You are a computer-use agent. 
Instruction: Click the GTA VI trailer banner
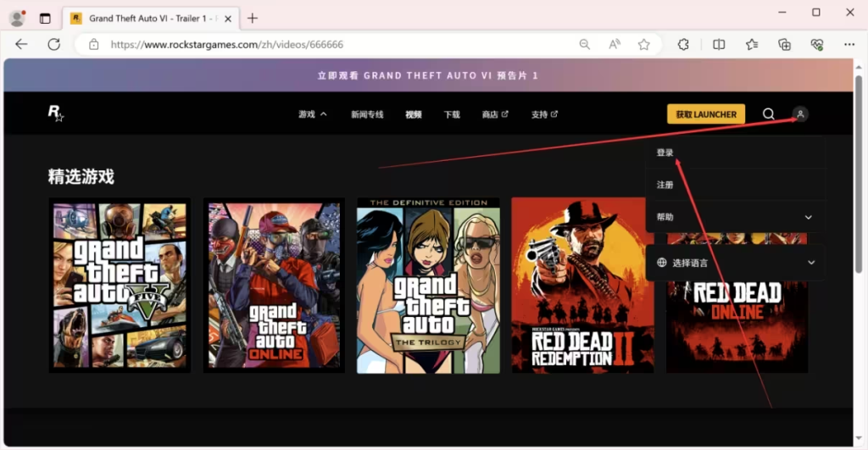point(428,75)
